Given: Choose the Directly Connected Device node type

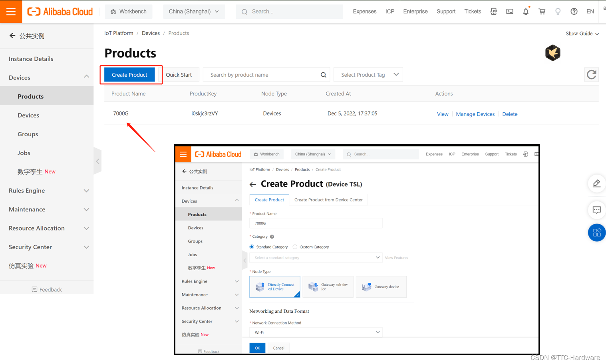Looking at the screenshot, I should [x=275, y=286].
